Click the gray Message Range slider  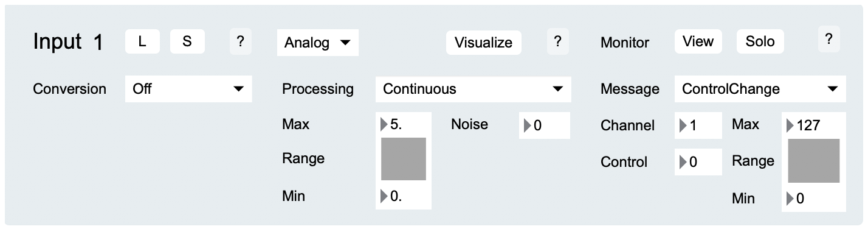(814, 161)
